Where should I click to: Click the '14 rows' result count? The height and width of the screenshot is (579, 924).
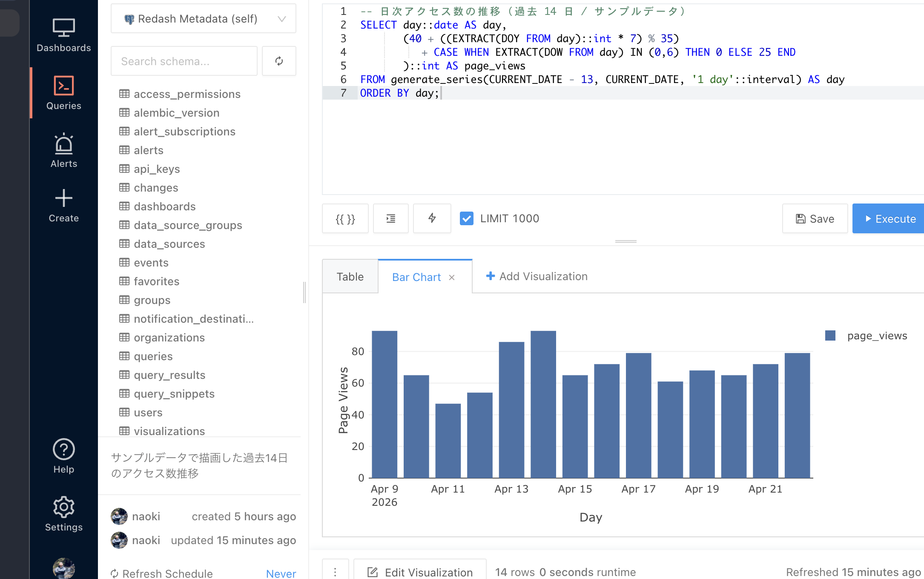click(x=515, y=572)
